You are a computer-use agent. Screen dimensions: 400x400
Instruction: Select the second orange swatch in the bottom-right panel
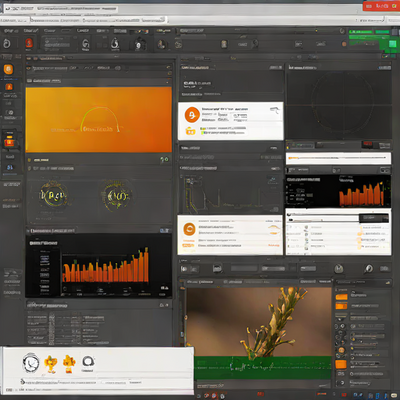(341, 306)
